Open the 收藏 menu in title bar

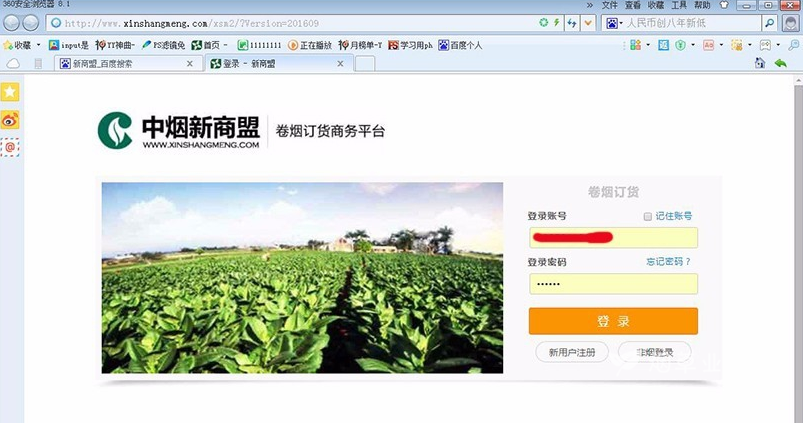point(656,5)
